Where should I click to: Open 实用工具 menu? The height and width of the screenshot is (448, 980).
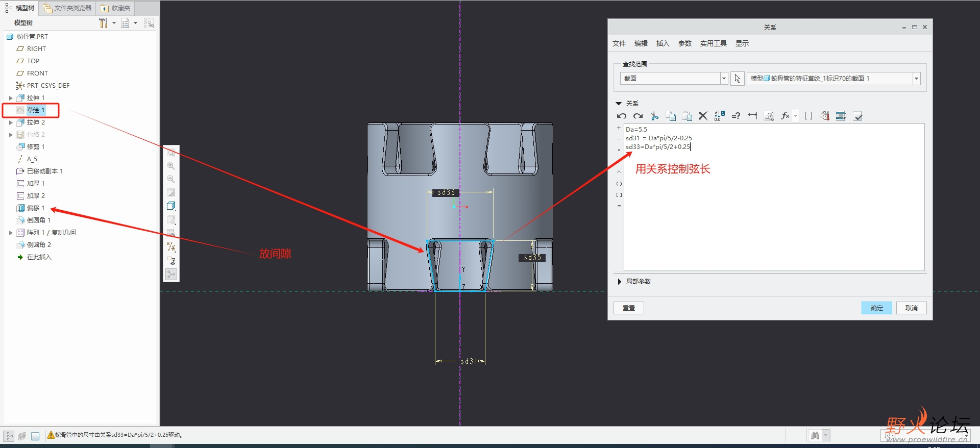(713, 43)
